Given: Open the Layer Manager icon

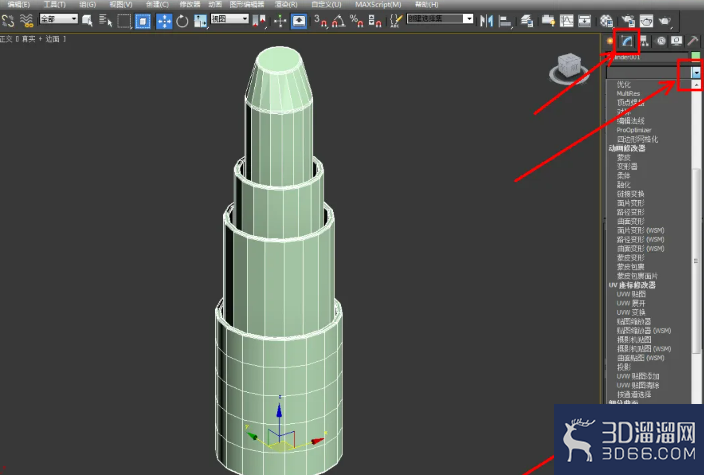Looking at the screenshot, I should (x=527, y=21).
